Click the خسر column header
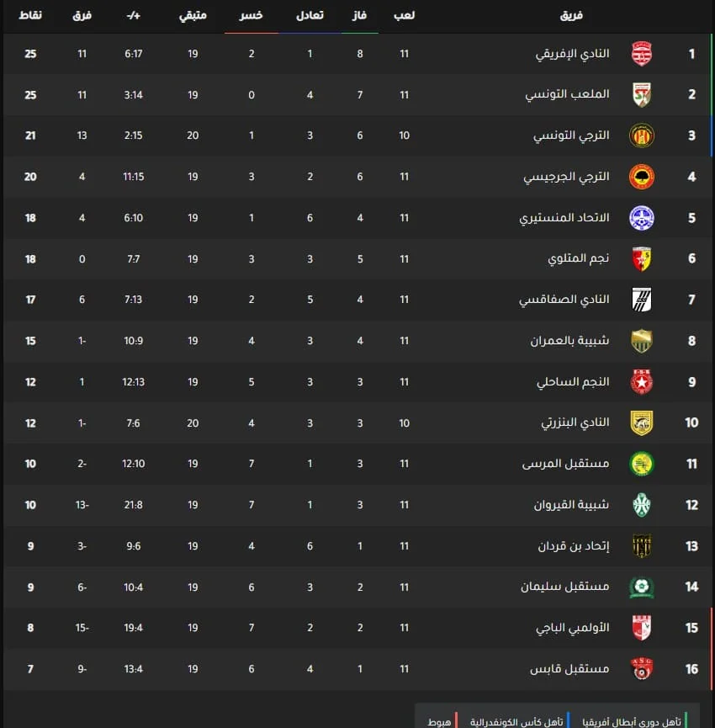Image resolution: width=715 pixels, height=728 pixels. pyautogui.click(x=251, y=16)
